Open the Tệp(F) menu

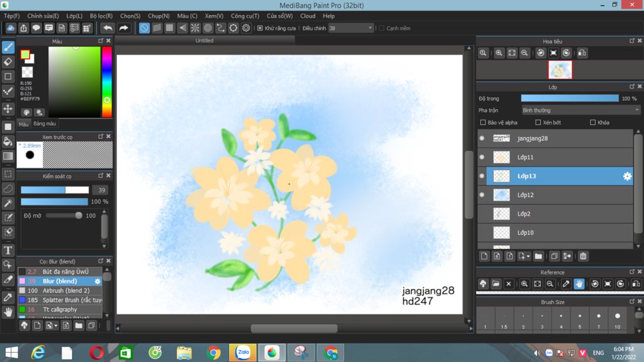12,16
